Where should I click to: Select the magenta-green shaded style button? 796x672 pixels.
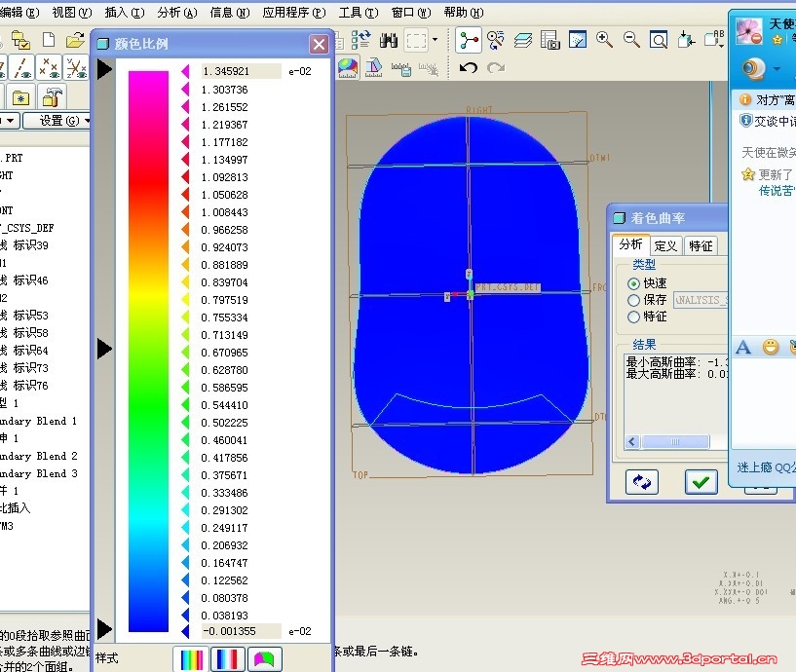[264, 658]
